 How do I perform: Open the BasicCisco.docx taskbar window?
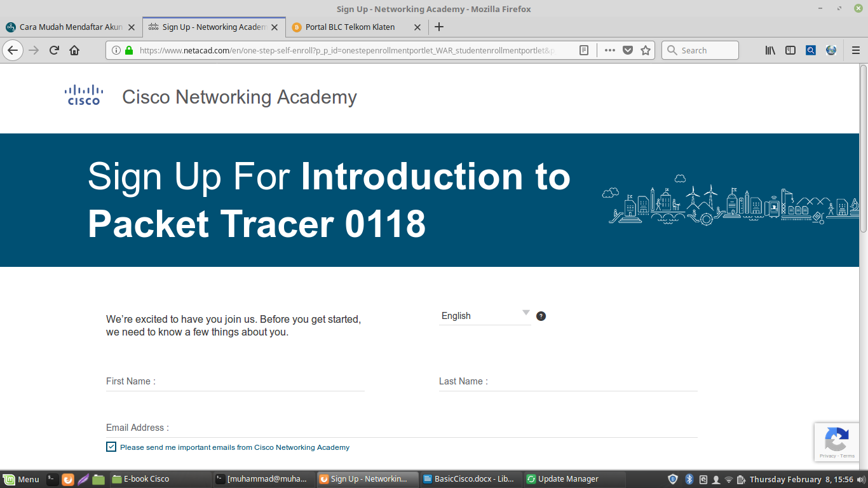click(x=471, y=479)
